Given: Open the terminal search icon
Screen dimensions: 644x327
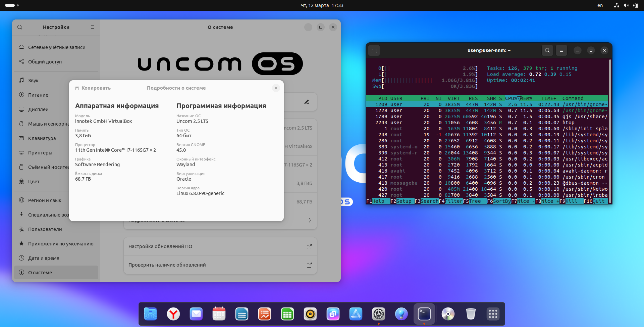Looking at the screenshot, I should point(547,50).
